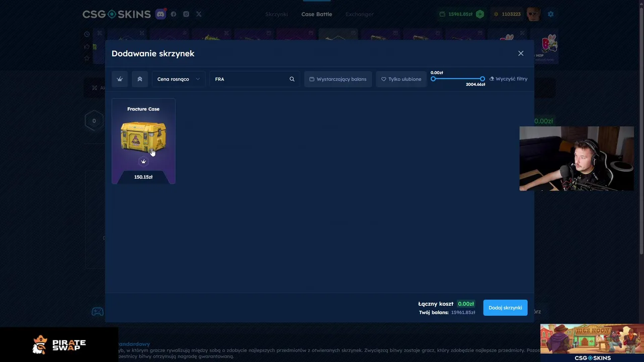Click the minimum price slider handle
Image resolution: width=644 pixels, height=362 pixels.
433,79
